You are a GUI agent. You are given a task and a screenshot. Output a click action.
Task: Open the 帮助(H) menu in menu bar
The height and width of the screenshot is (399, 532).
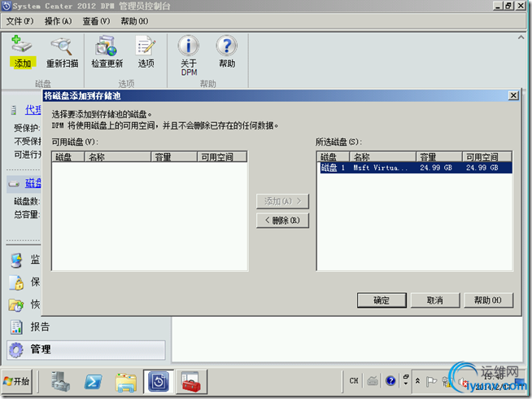[x=134, y=21]
